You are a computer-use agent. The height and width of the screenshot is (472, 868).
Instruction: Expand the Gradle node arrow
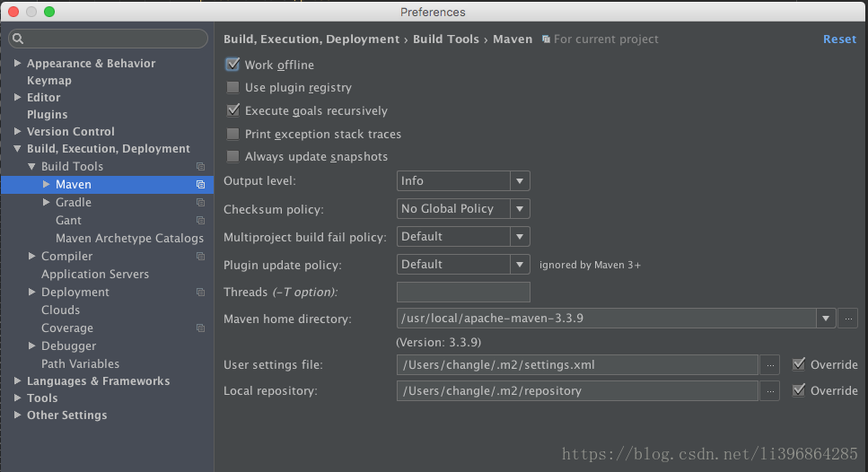[x=47, y=202]
